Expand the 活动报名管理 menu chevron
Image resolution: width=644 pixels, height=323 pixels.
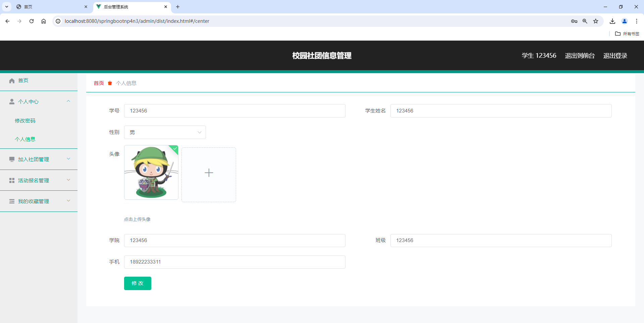point(68,180)
